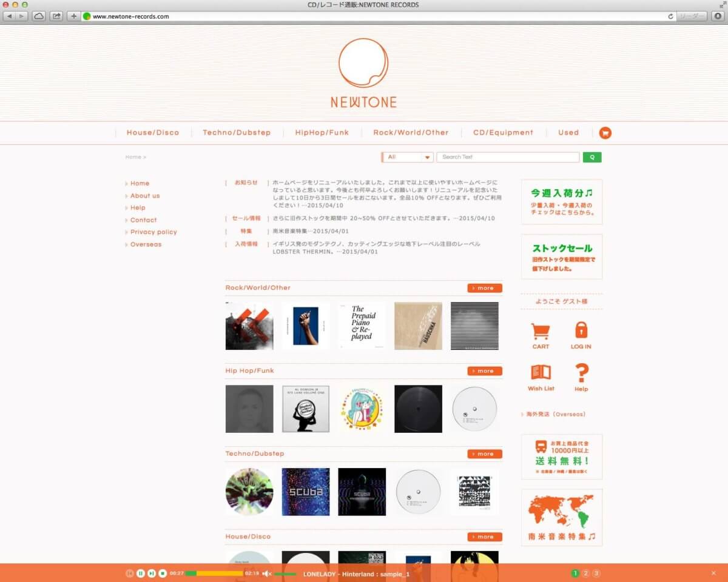Open CD/Equipment navigation menu
The width and height of the screenshot is (728, 582).
(504, 133)
